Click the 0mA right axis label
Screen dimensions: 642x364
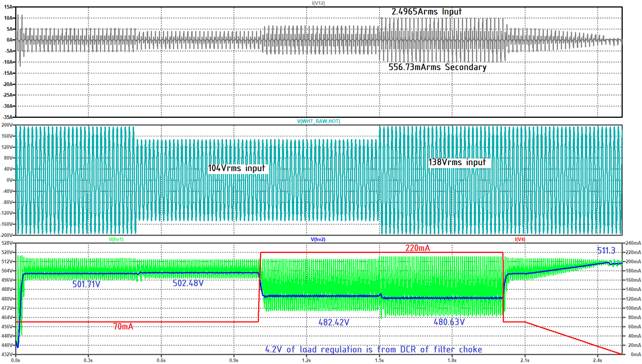coord(636,354)
